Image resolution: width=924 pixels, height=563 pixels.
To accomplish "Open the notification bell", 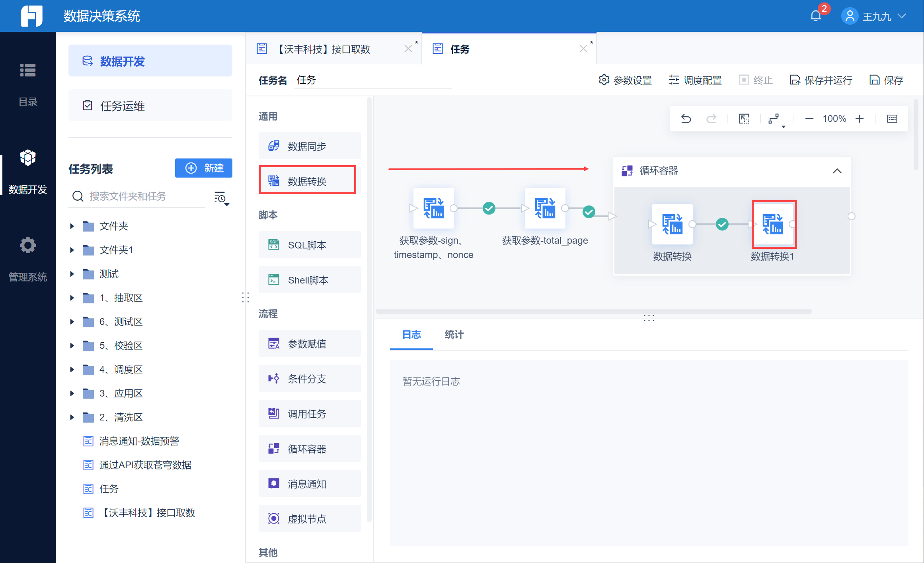I will click(x=816, y=16).
